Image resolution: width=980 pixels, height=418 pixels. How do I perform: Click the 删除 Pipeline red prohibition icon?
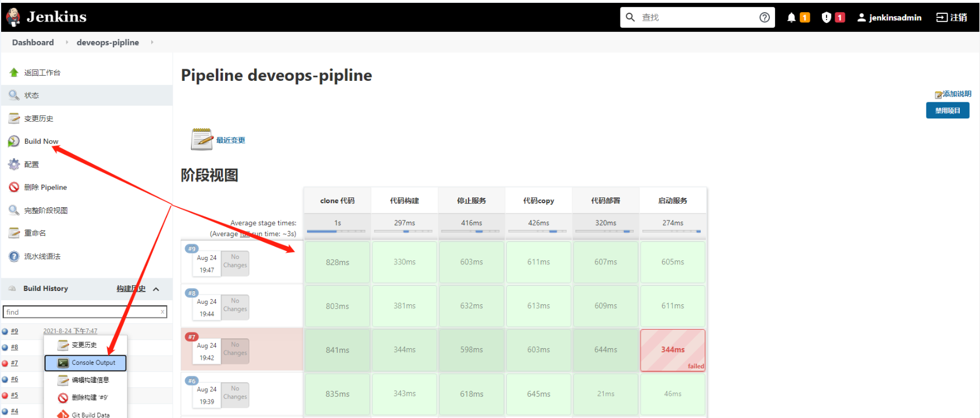[14, 187]
